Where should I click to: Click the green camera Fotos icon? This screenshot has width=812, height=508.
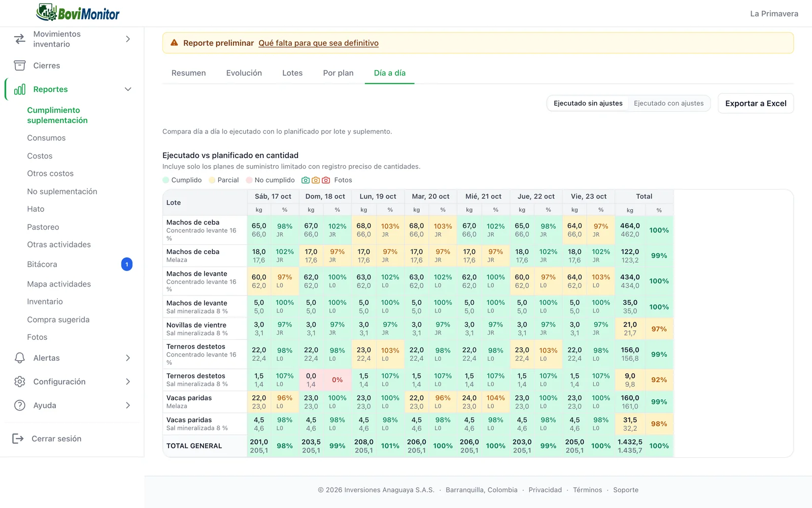(x=306, y=180)
